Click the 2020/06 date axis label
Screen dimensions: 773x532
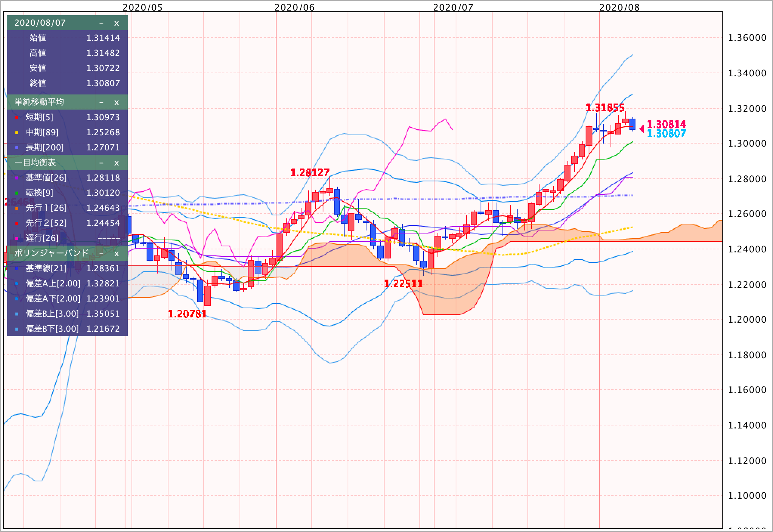(x=295, y=8)
